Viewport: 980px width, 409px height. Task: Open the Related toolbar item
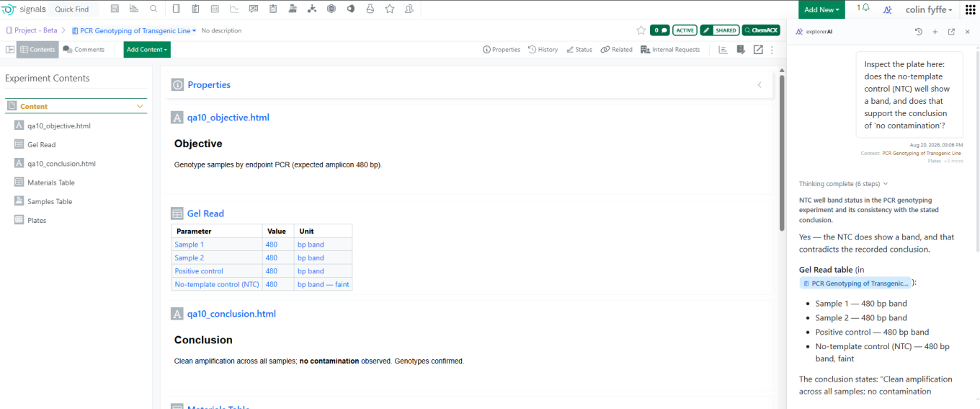tap(616, 50)
